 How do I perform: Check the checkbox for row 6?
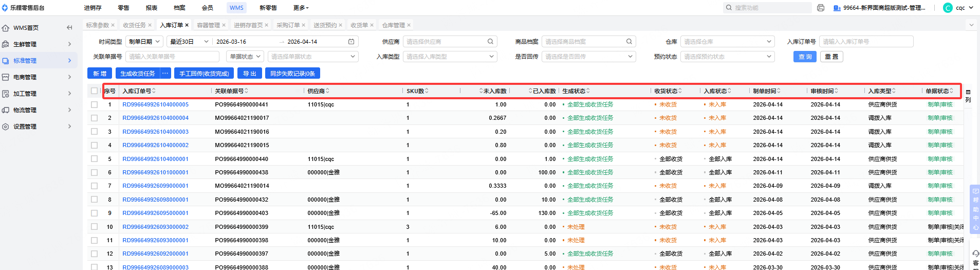(94, 172)
